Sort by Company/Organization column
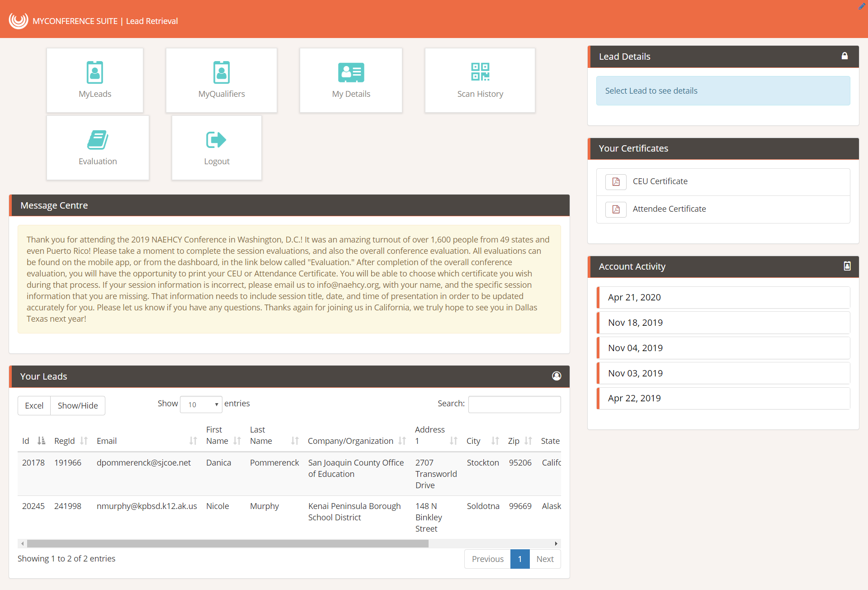This screenshot has width=868, height=590. click(356, 441)
